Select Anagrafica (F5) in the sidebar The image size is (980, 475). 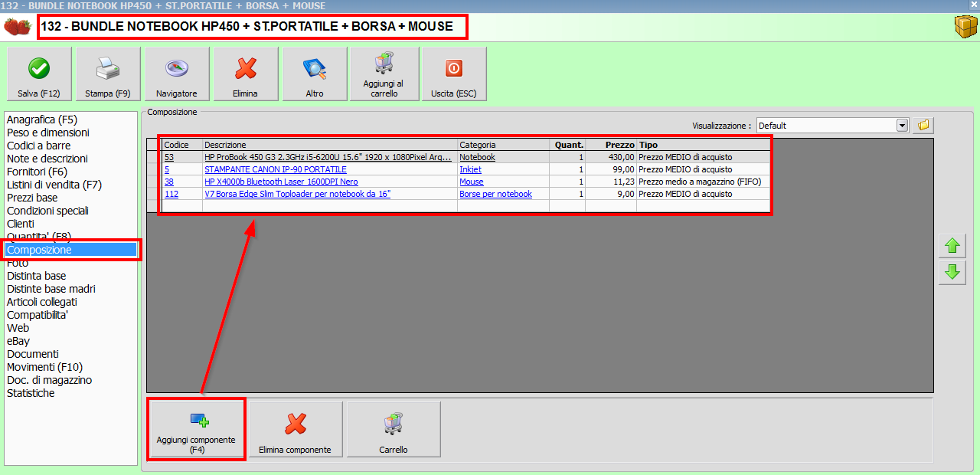pos(42,120)
